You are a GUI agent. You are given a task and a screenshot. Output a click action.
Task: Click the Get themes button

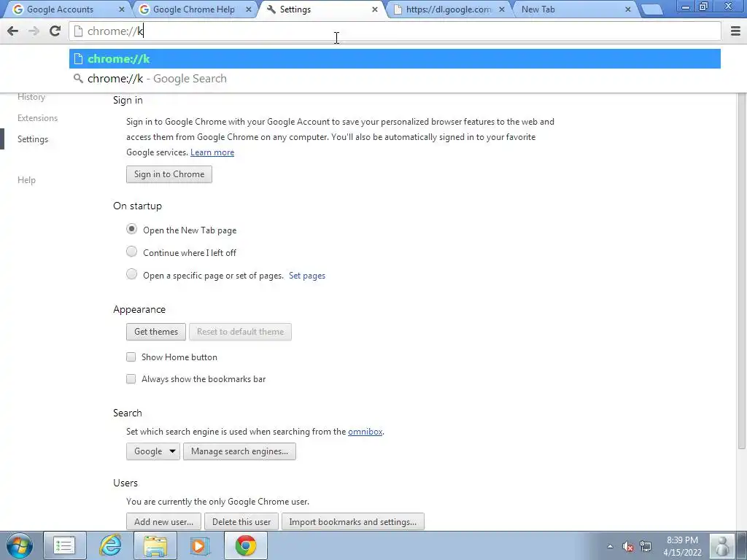pyautogui.click(x=156, y=332)
